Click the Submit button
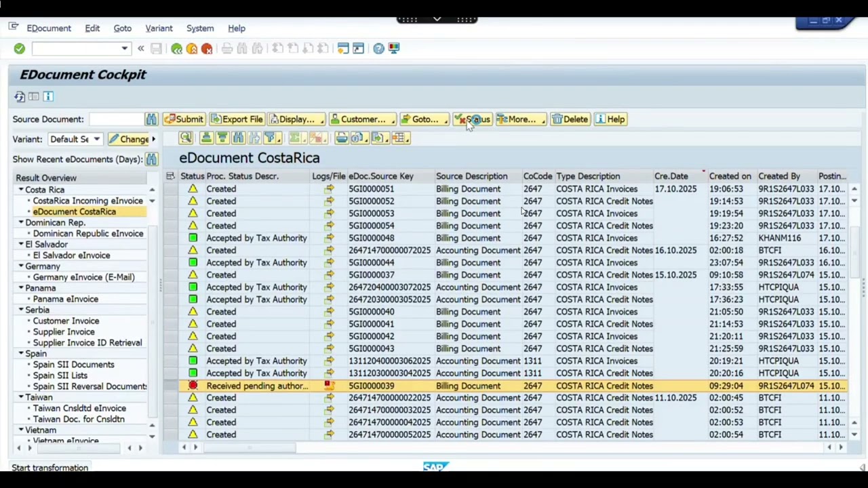The image size is (868, 488). (x=184, y=119)
